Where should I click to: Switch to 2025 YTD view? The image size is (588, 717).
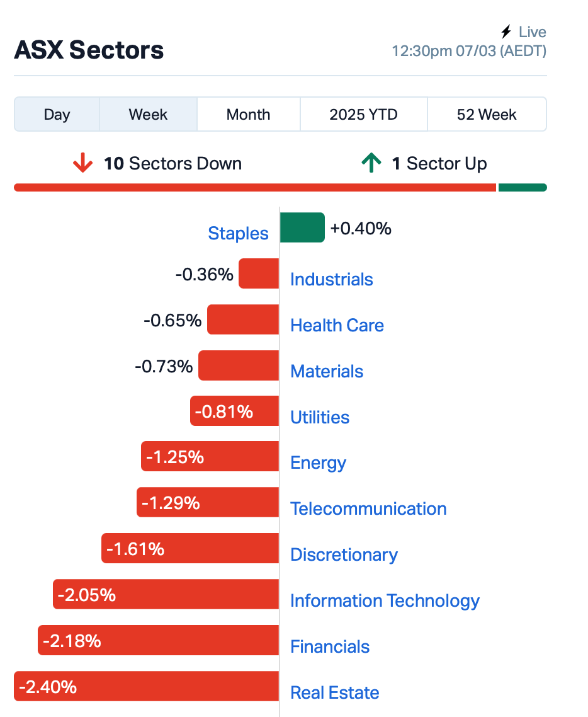click(x=364, y=114)
